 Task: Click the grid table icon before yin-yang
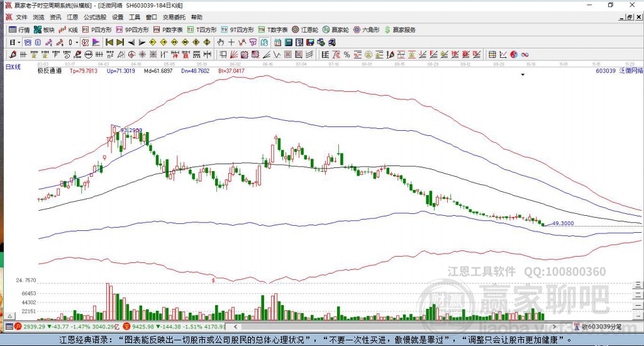pos(492,55)
